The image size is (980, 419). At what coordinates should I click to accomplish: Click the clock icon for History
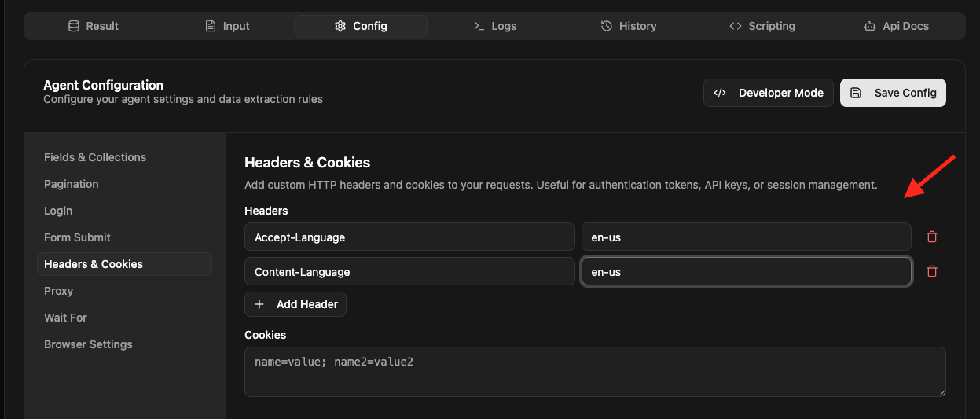pyautogui.click(x=607, y=26)
